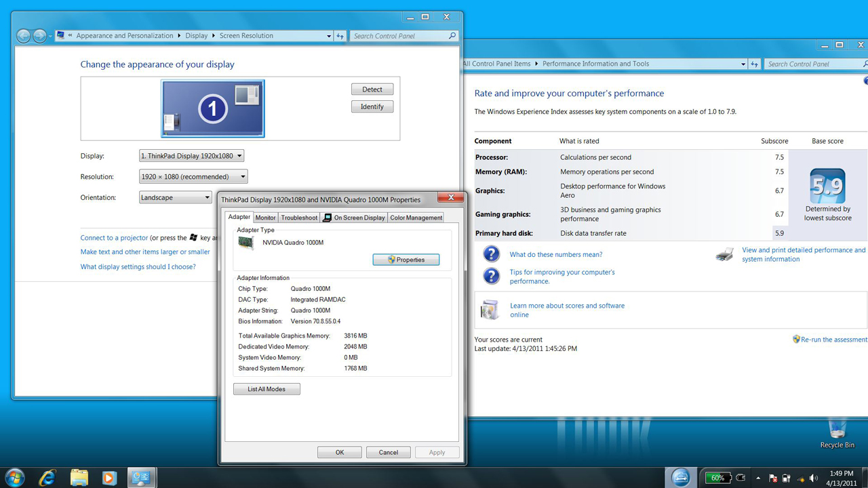Image resolution: width=868 pixels, height=488 pixels.
Task: Click 'Re-run the assessment' link
Action: 834,340
